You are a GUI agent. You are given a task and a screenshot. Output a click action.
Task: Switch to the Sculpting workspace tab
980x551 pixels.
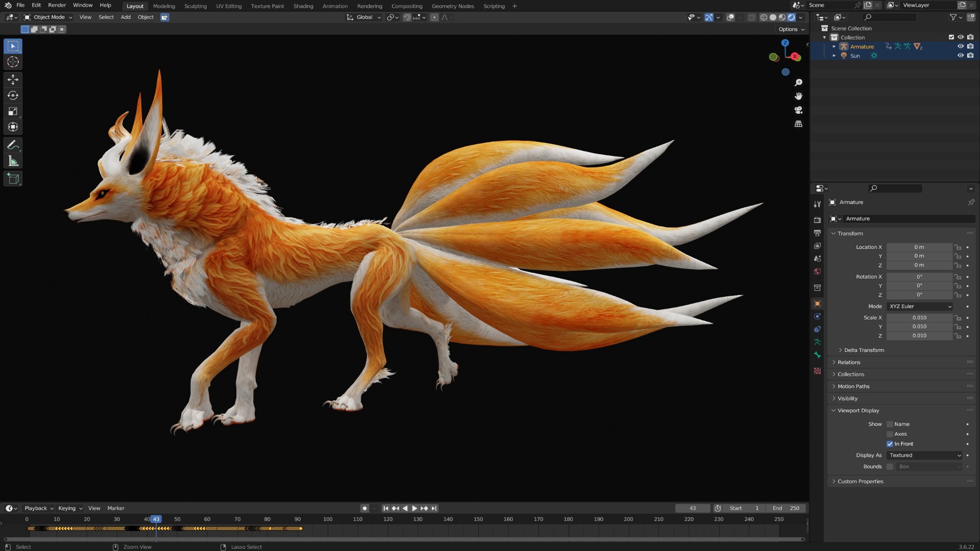(195, 6)
